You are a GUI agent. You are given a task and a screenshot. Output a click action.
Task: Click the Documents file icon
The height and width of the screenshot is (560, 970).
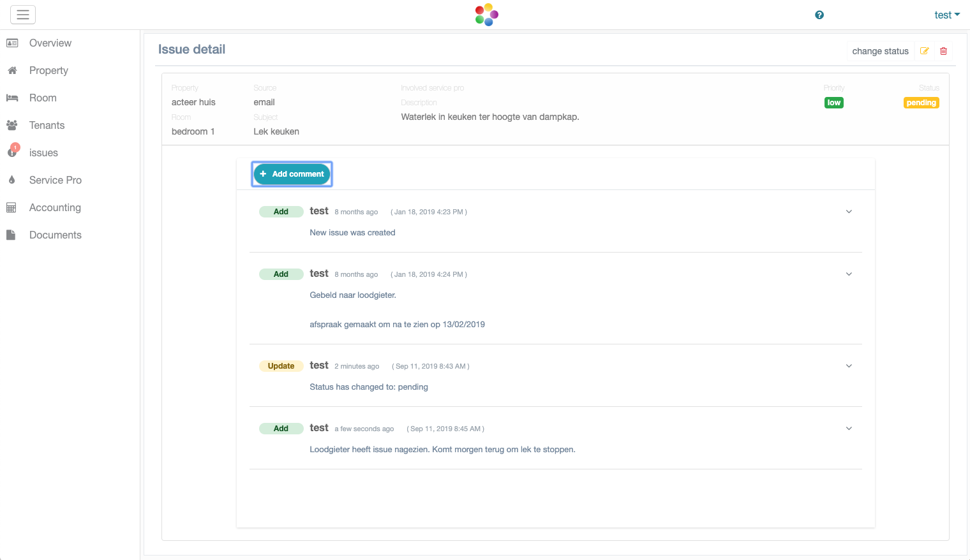[11, 235]
